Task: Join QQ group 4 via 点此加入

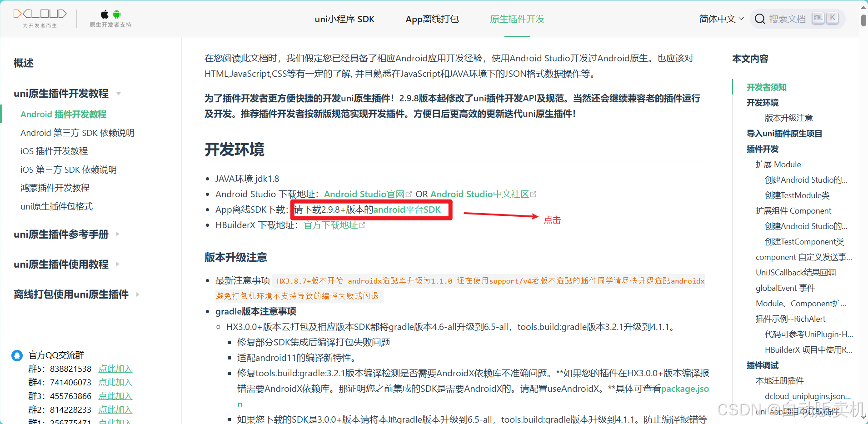Action: 115,383
